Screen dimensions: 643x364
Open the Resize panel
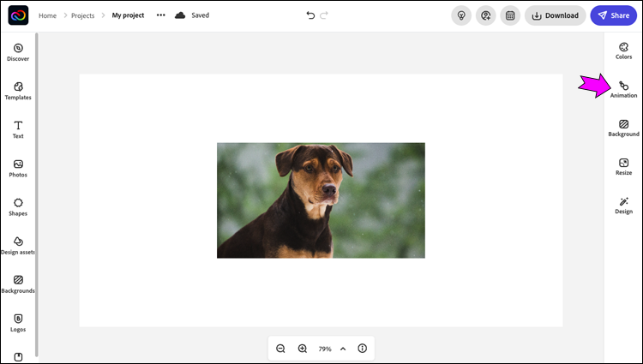623,165
